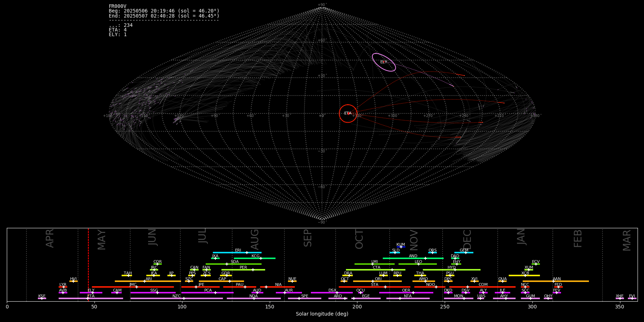Click the ORS shower label in timeline
The width and height of the screenshot is (644, 322).
(433, 250)
